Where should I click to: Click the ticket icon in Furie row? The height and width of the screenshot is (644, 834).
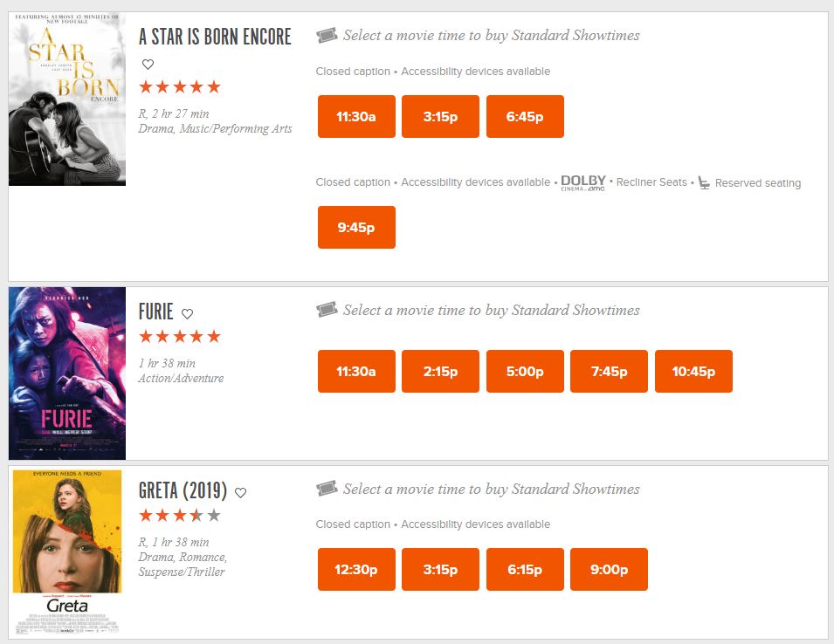click(327, 310)
